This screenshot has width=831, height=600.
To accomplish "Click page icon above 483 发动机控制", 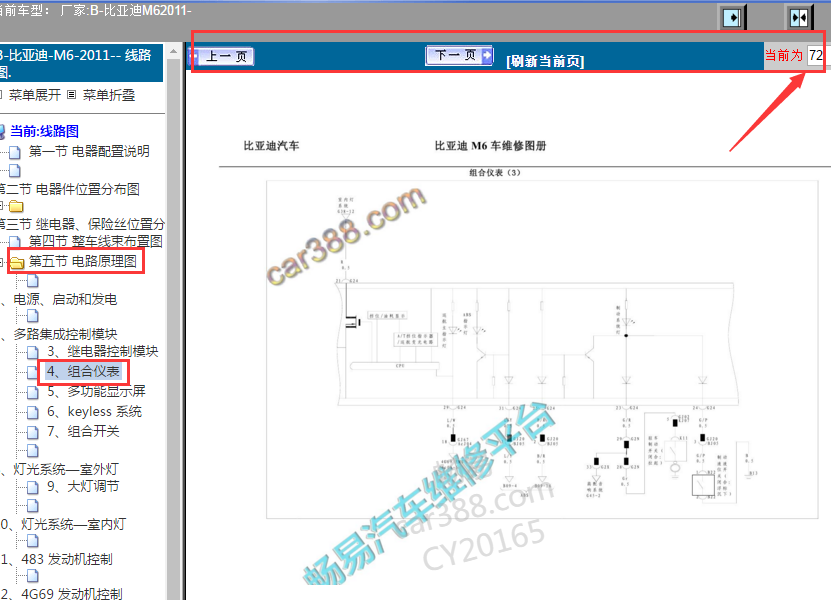I will (33, 541).
